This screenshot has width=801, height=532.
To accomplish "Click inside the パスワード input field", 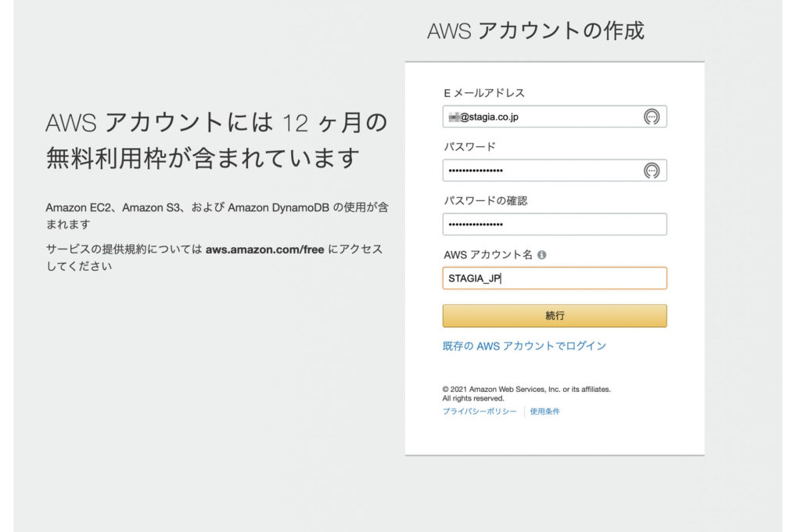I will point(540,171).
